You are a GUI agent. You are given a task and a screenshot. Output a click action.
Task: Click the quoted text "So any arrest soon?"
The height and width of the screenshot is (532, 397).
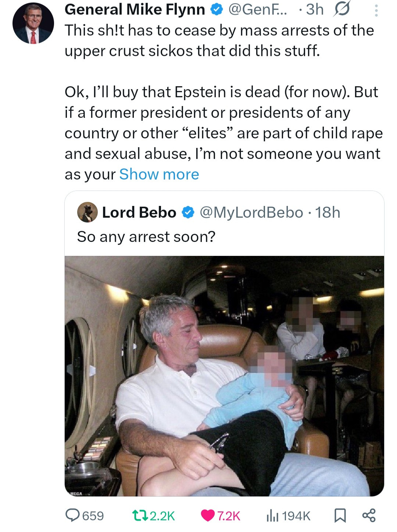[x=146, y=237]
